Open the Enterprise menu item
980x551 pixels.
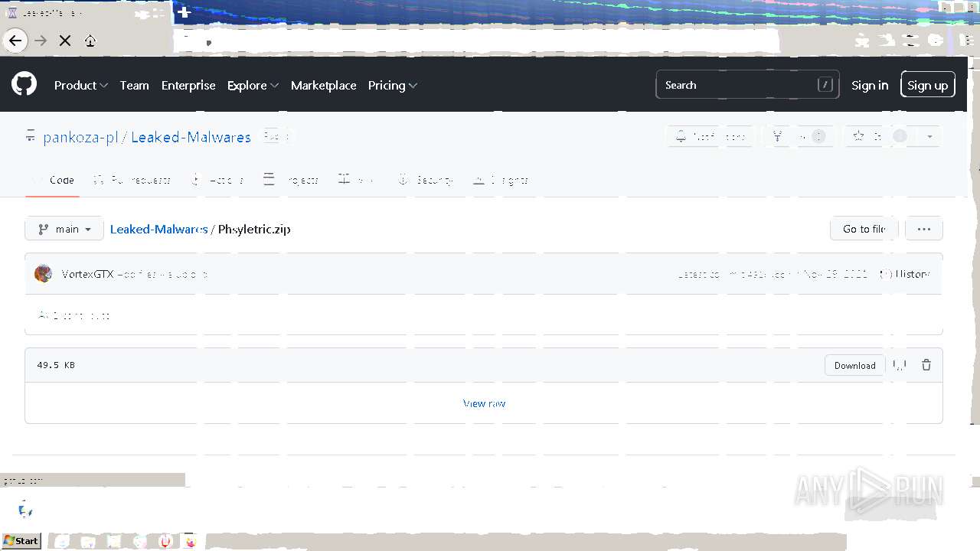coord(188,85)
